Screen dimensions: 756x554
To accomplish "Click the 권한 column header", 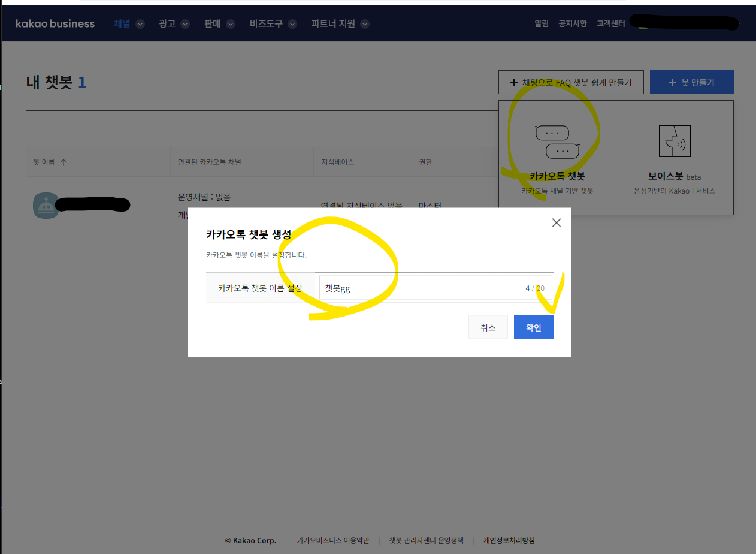I will click(x=425, y=162).
